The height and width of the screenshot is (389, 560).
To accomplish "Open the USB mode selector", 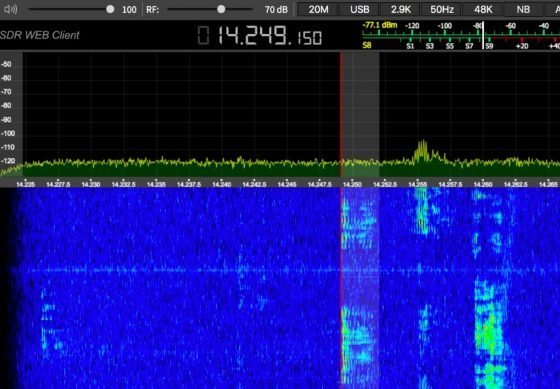I will [360, 9].
